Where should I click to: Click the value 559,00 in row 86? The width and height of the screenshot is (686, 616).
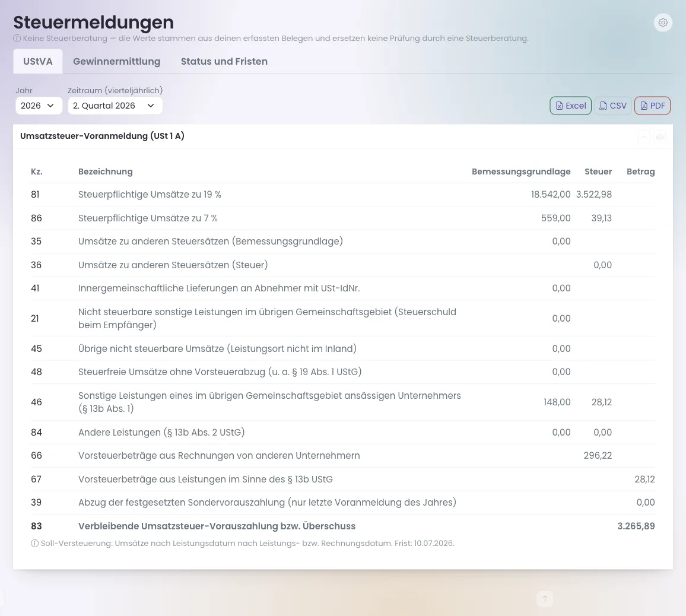[555, 218]
